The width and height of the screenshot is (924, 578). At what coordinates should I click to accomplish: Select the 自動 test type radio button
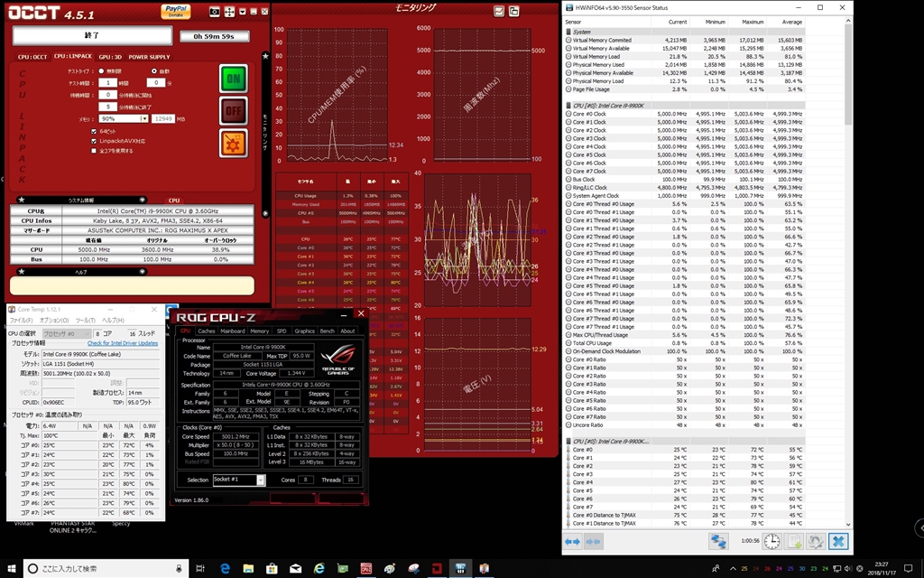pos(153,71)
